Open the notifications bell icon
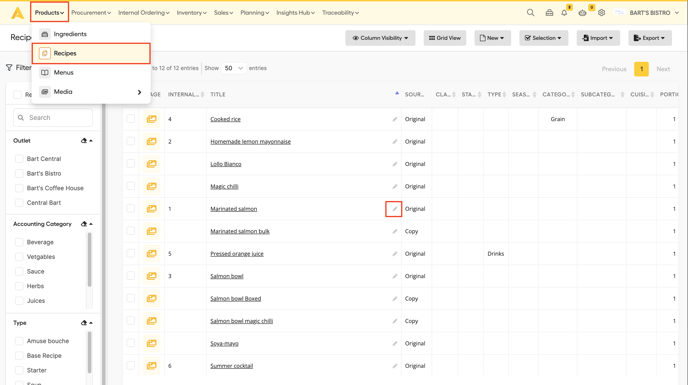This screenshot has height=385, width=688. (x=564, y=13)
